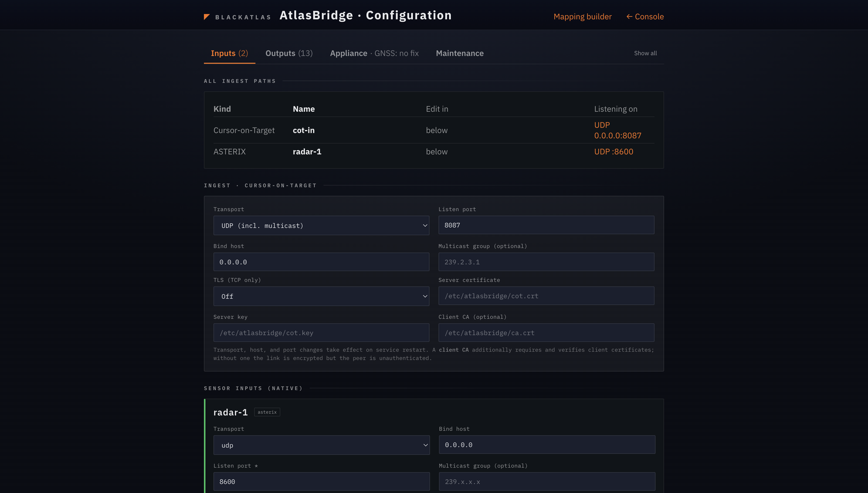Select the cot-in row name
The image size is (868, 493).
pos(304,130)
